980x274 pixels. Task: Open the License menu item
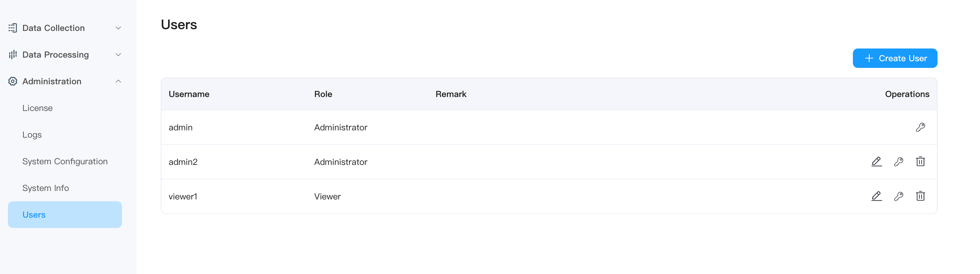(x=37, y=108)
